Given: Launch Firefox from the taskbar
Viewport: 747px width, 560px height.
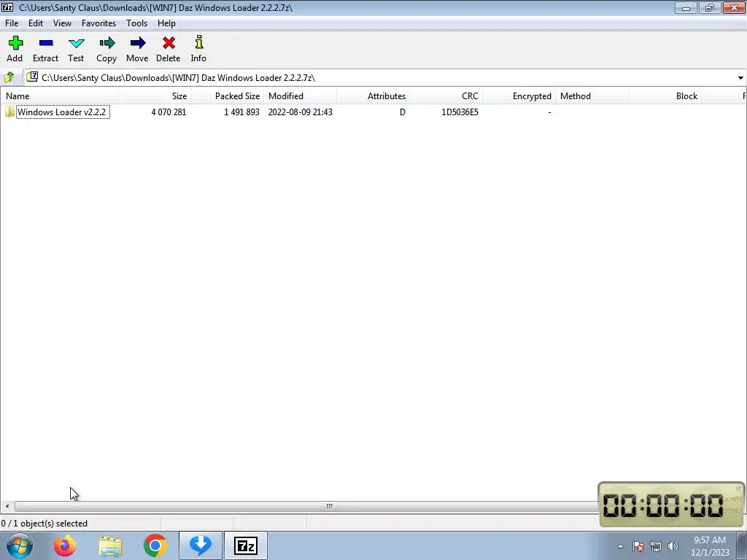Looking at the screenshot, I should click(x=64, y=545).
